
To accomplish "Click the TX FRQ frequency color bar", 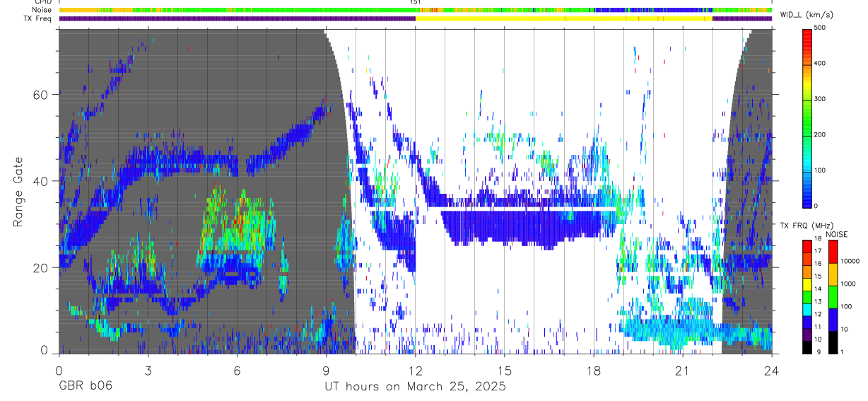I will pos(808,296).
